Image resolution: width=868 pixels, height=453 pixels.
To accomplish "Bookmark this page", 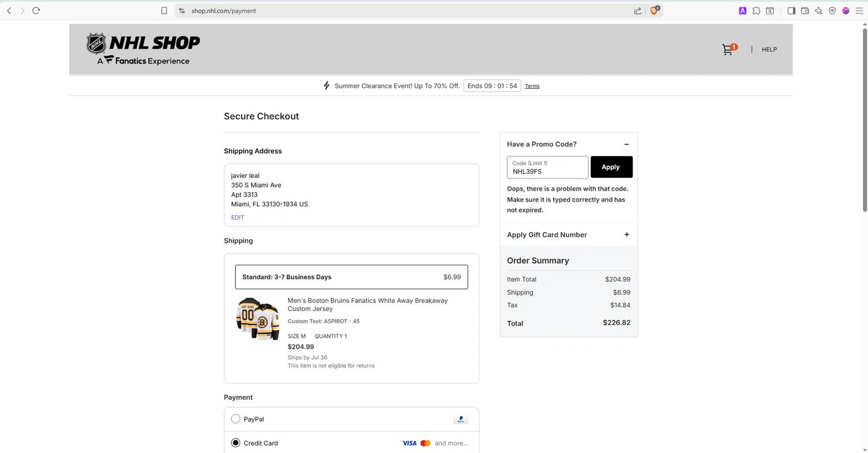I will [x=164, y=10].
